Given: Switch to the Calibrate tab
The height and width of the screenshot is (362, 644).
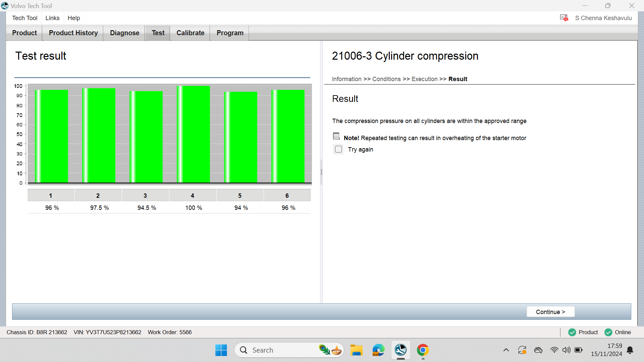Looking at the screenshot, I should (x=191, y=33).
